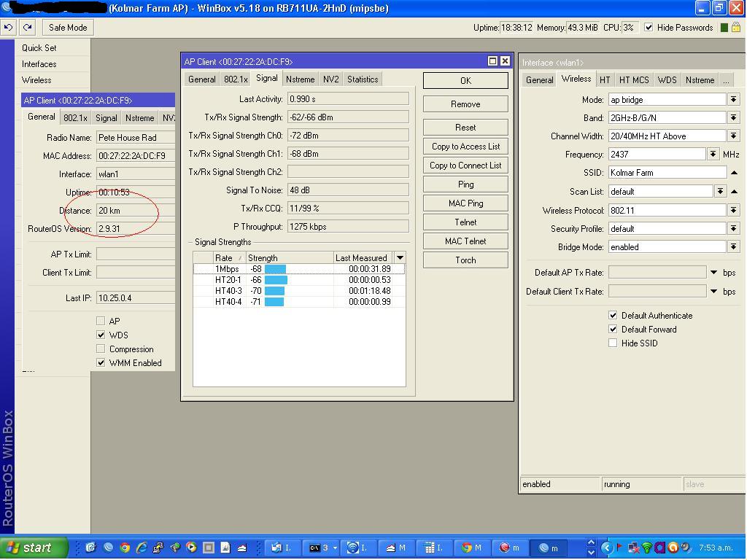747x560 pixels.
Task: Switch to 802.1x tab in front AP Client
Action: pyautogui.click(x=236, y=79)
